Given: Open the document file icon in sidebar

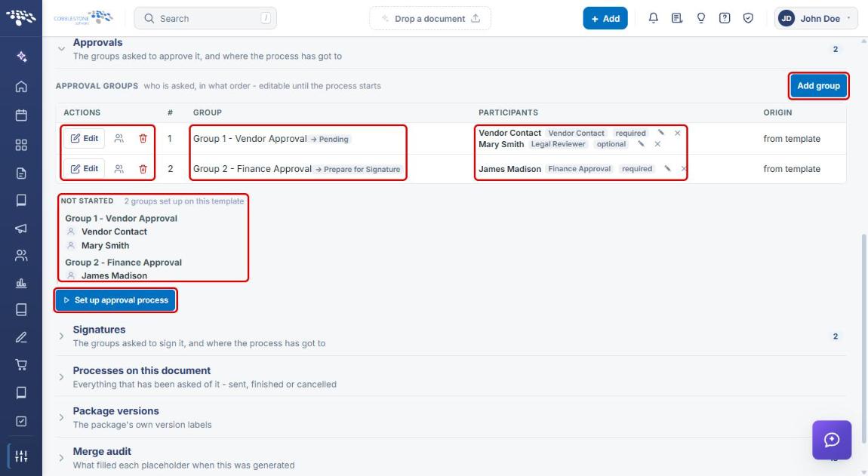Looking at the screenshot, I should [21, 174].
